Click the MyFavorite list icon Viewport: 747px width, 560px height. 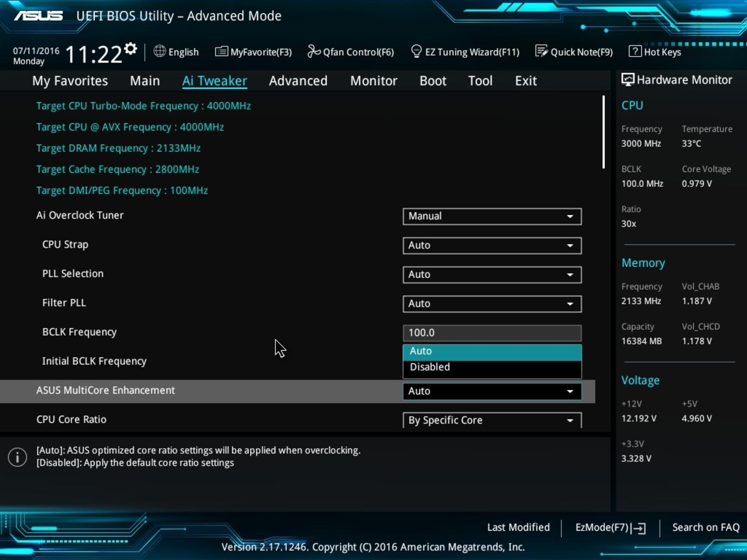point(221,52)
